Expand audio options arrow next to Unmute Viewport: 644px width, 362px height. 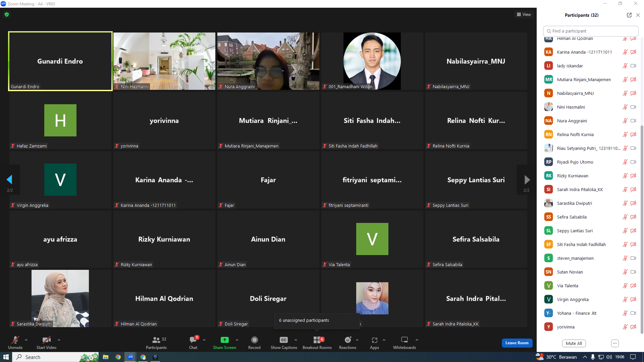(26, 340)
